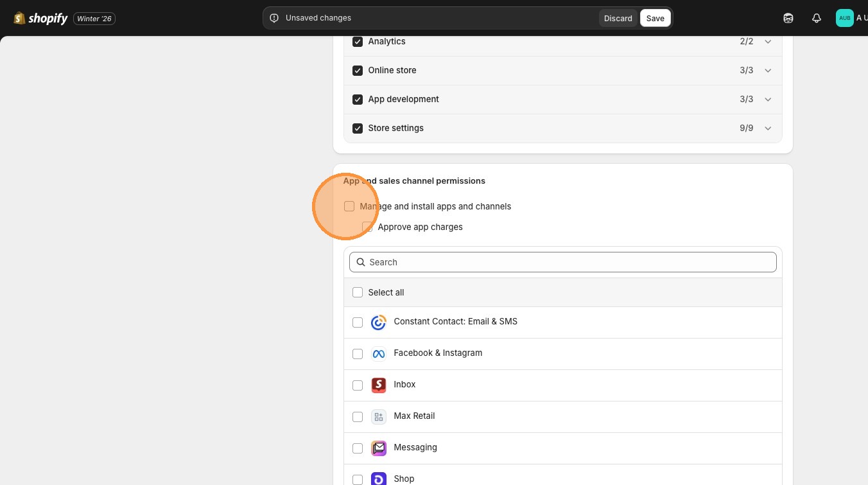Click the apps Search field
The image size is (868, 485).
(x=563, y=262)
